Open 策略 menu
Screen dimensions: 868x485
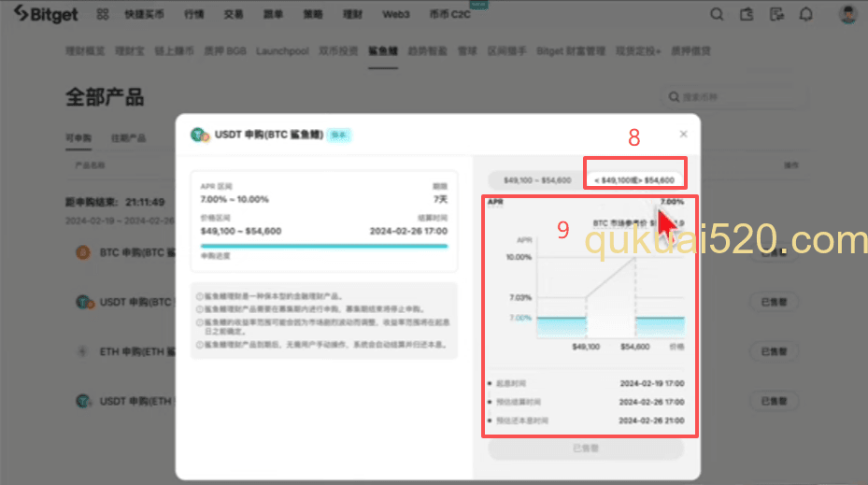313,14
